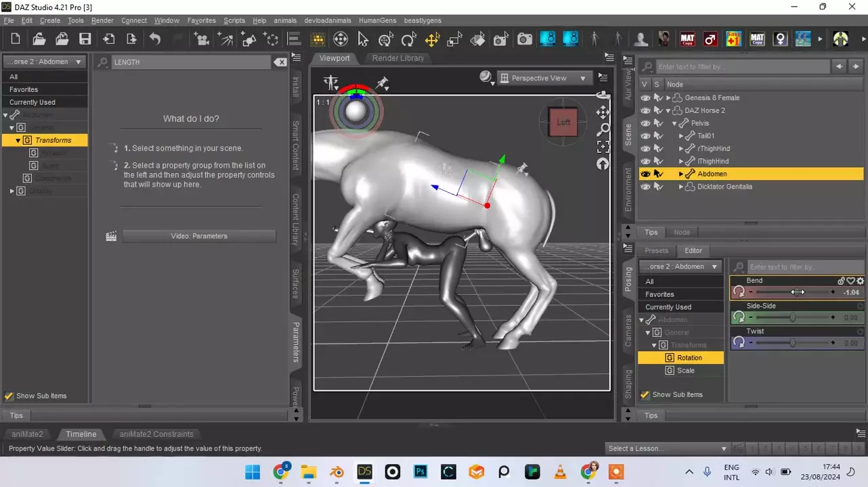The width and height of the screenshot is (868, 487).
Task: Click the viewport pan arrows icon
Action: [x=603, y=112]
